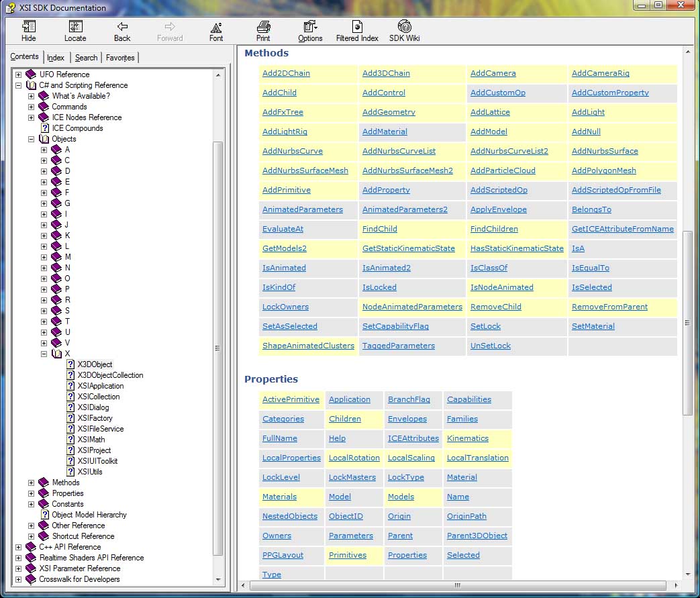Switch to the Index tab
Viewport: 700px width, 598px height.
tap(56, 58)
